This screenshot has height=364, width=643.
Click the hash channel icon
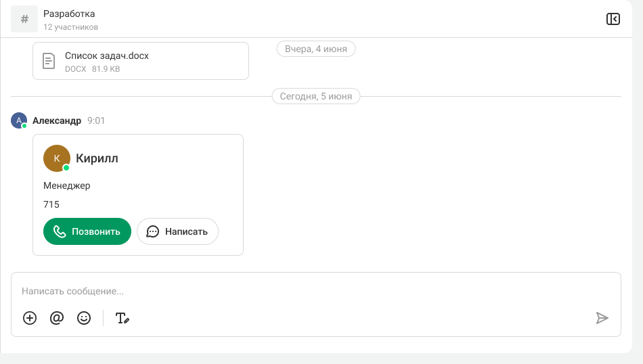pyautogui.click(x=24, y=19)
